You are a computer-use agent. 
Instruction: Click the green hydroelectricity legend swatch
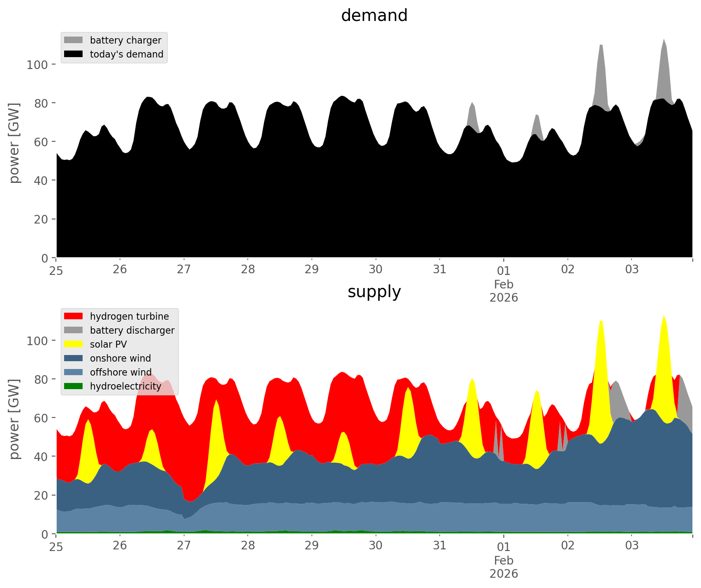(x=74, y=386)
